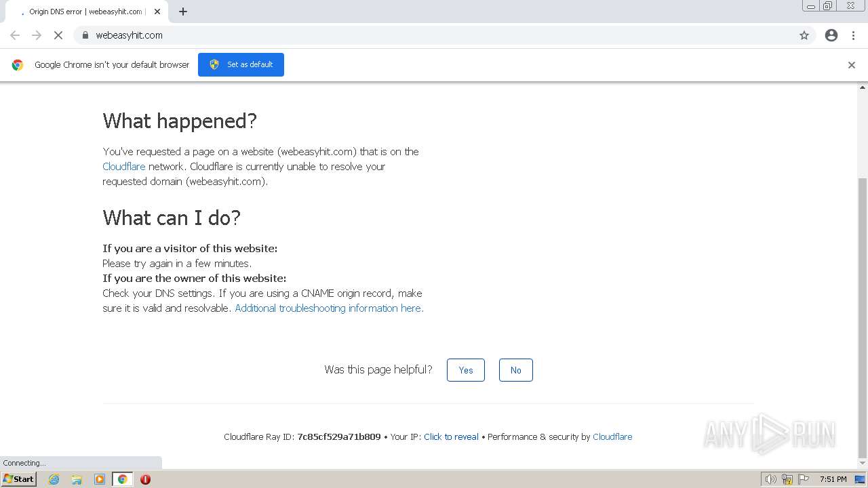Dismiss the default browser infobar
The width and height of the screenshot is (868, 488).
coord(852,65)
